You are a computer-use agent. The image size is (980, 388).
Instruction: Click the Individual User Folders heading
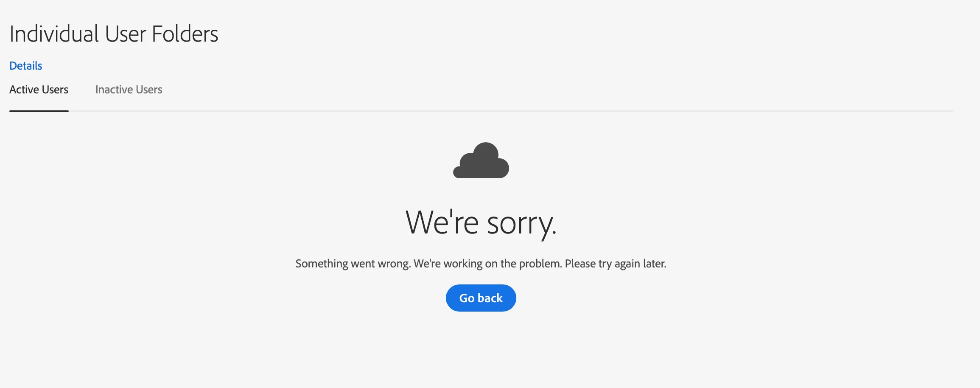[x=114, y=34]
